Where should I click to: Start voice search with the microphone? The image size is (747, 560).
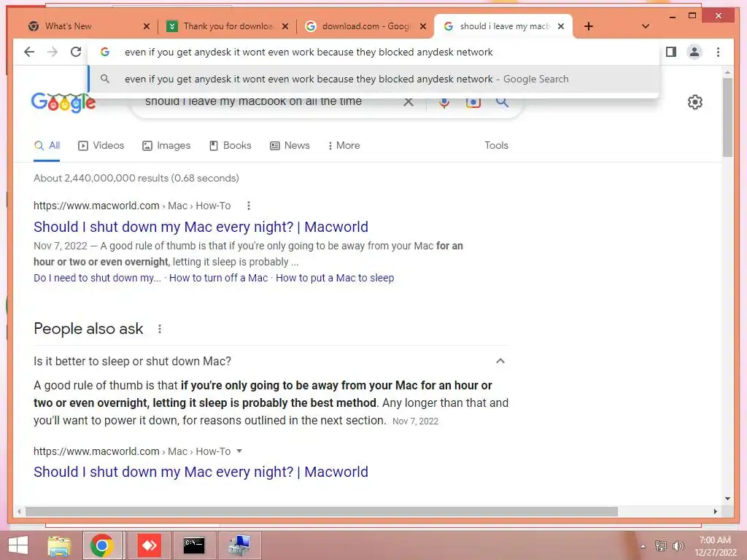click(x=444, y=103)
